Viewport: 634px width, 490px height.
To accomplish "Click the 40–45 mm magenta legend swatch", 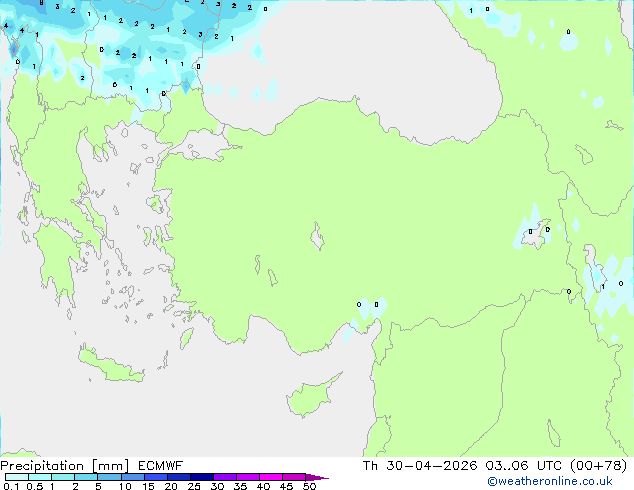I will 271,477.
